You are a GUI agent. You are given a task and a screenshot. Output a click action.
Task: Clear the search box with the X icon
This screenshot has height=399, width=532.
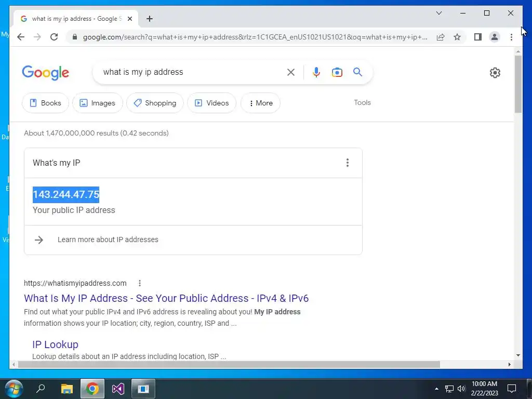point(291,72)
